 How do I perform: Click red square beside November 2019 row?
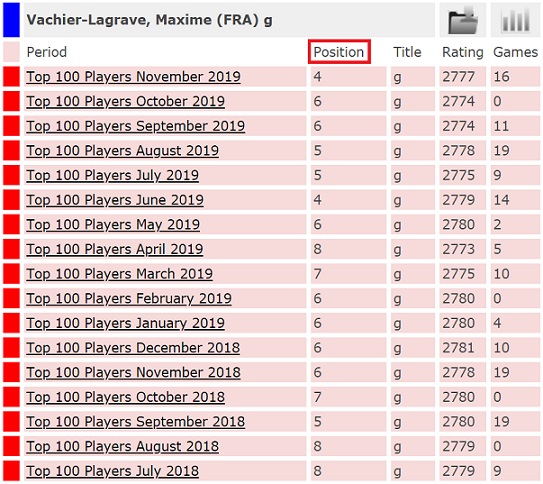point(11,77)
